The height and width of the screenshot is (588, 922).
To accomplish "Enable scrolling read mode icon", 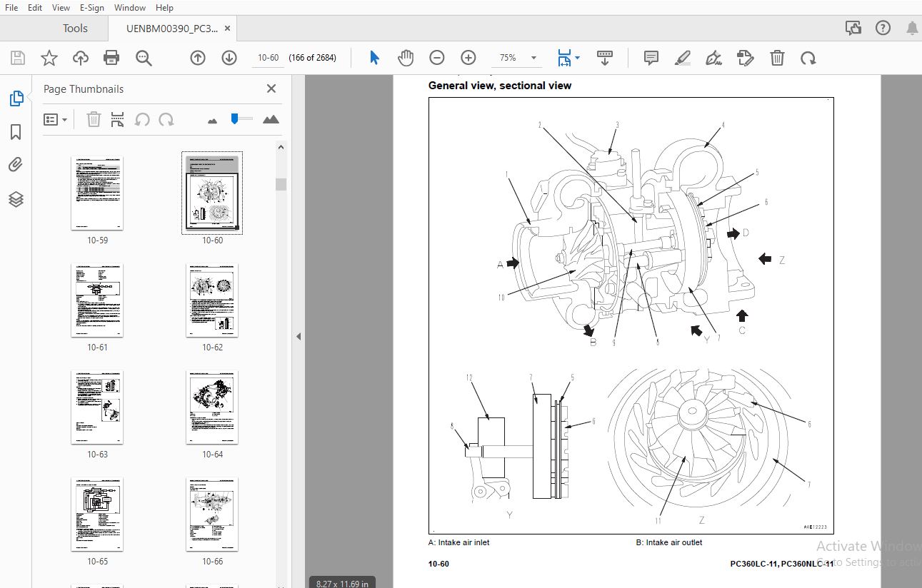I will 605,58.
